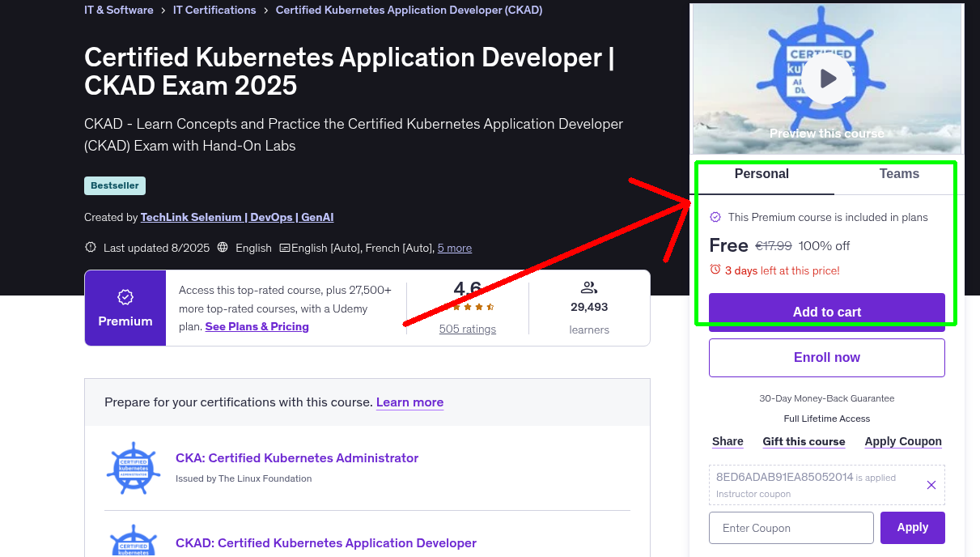Expand the '5 more' languages link
980x557 pixels.
(x=455, y=248)
